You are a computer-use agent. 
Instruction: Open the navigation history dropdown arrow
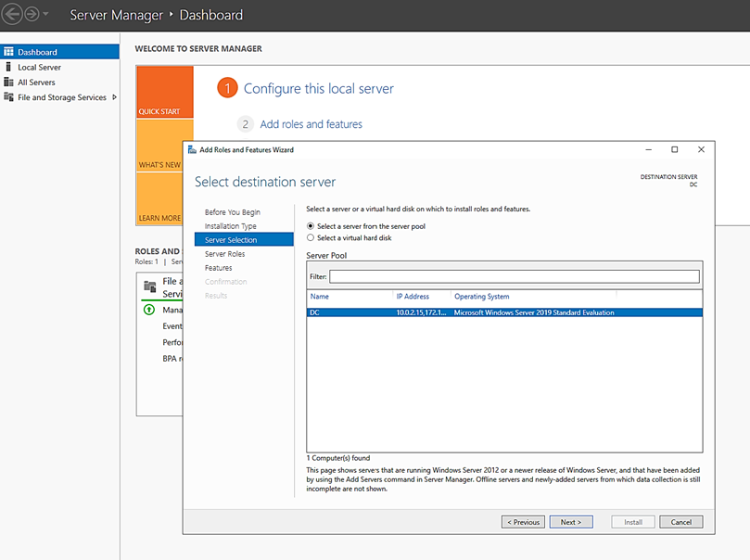46,16
